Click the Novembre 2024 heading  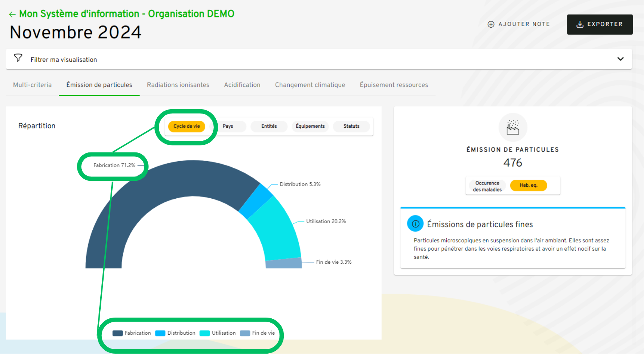point(76,32)
